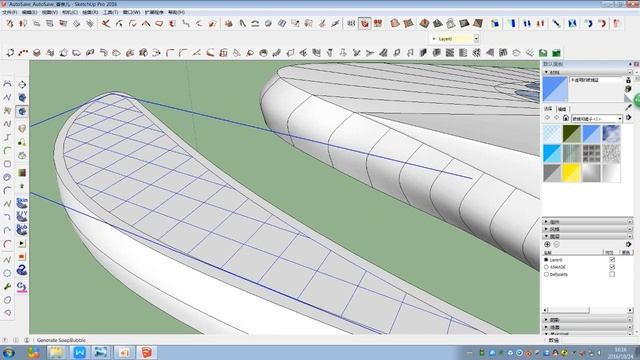Select the Sandbox From Scratch tool
The image size is (640, 360).
tap(408, 23)
